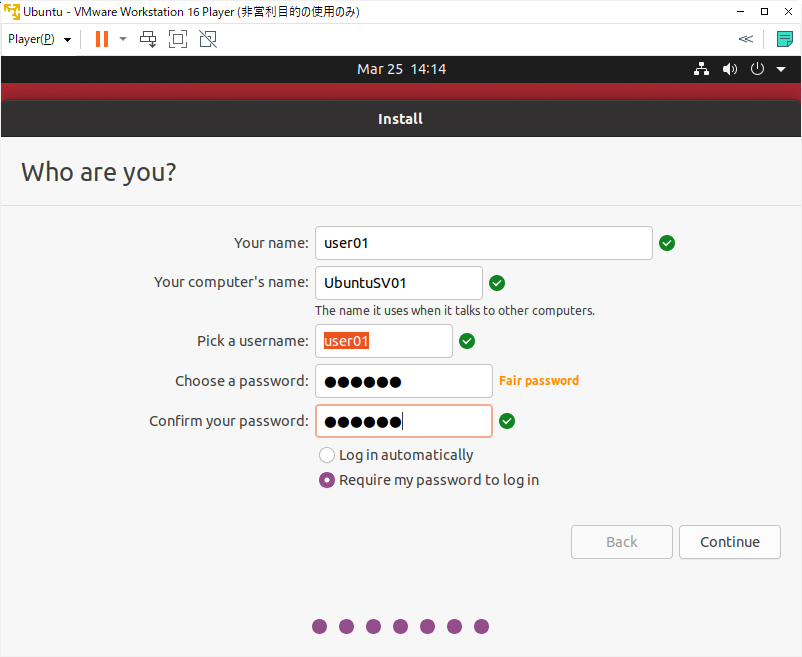Select Require my password to log in

coord(326,480)
